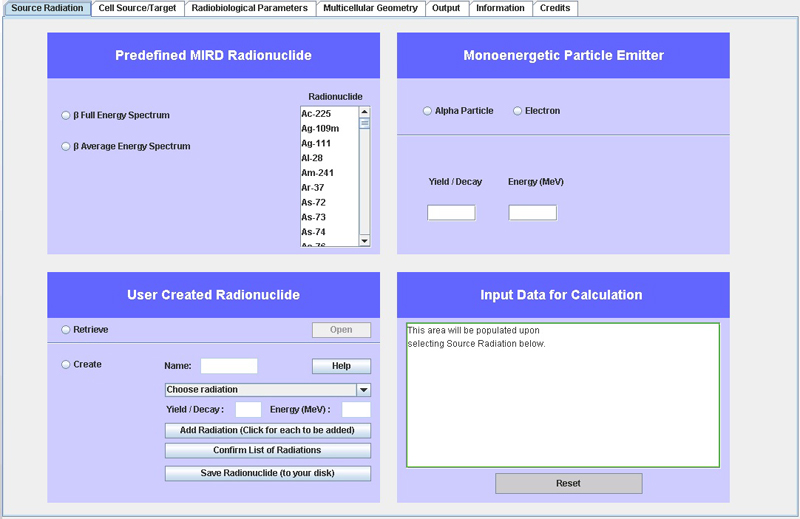Open the Radiobiological Parameters tab
Screen dimensions: 800x519
coord(250,8)
